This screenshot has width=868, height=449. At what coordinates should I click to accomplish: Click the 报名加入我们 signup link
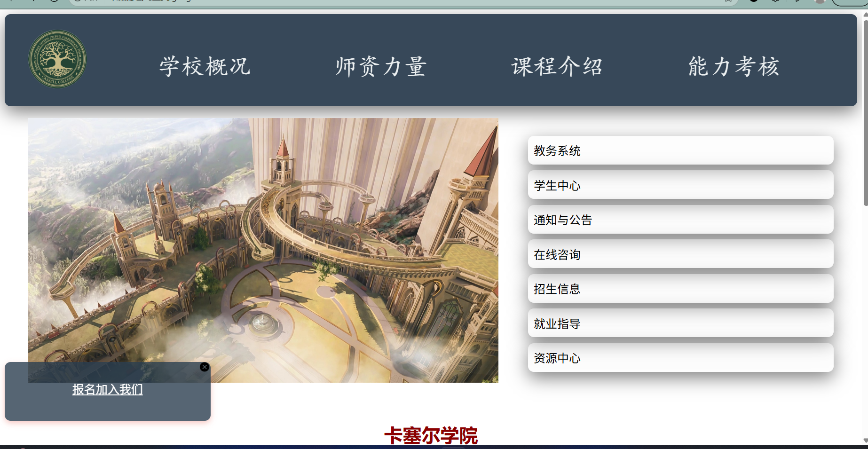click(x=108, y=389)
